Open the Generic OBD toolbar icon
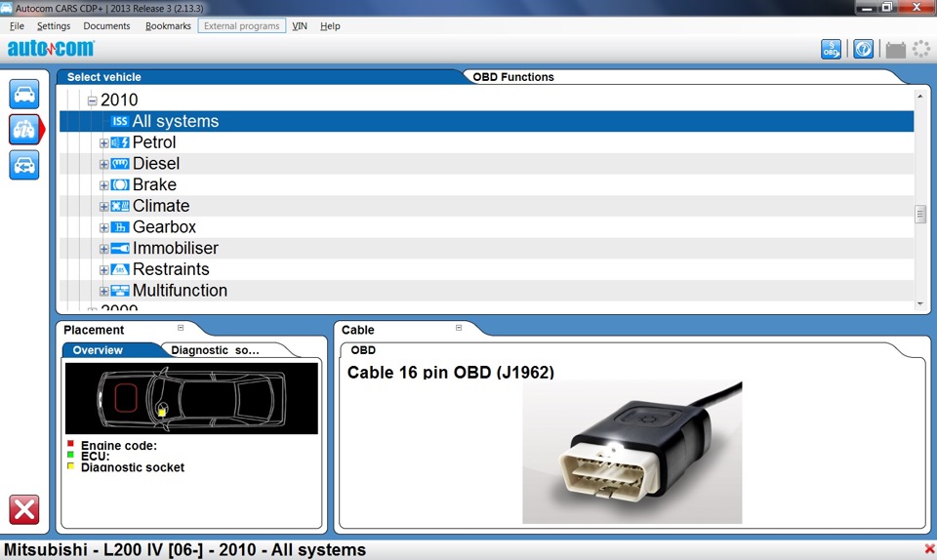Viewport: 937px width, 560px height. tap(831, 49)
